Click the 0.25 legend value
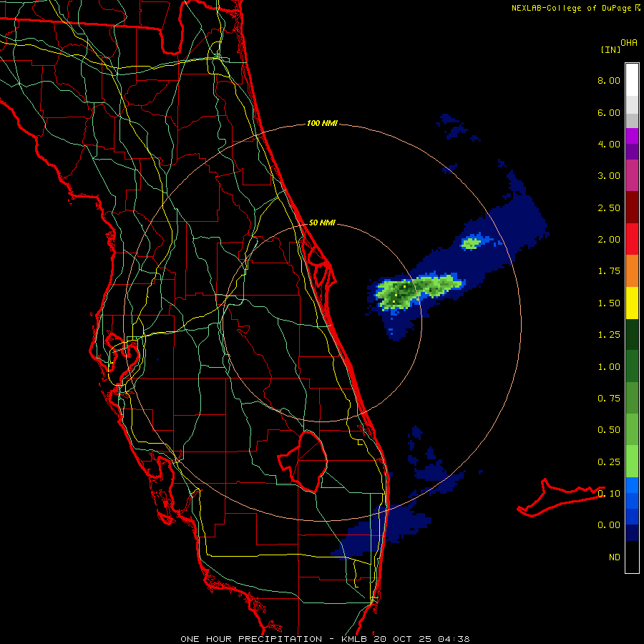Image resolution: width=644 pixels, height=644 pixels. tap(609, 462)
